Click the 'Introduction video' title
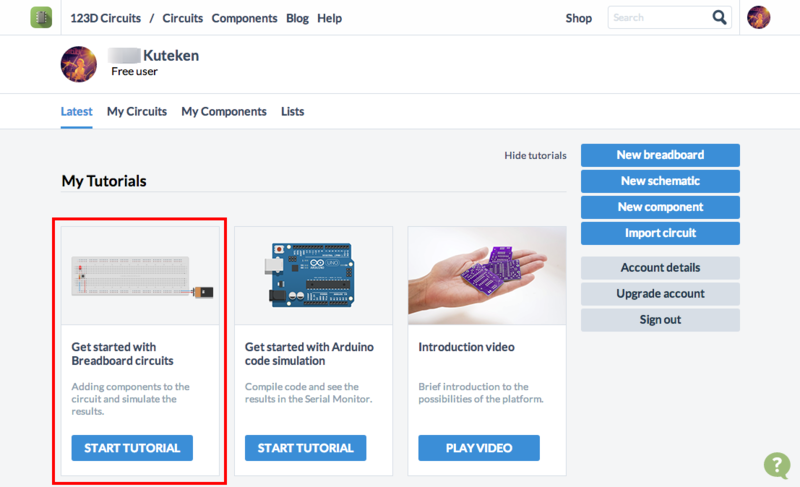800x487 pixels. tap(466, 347)
